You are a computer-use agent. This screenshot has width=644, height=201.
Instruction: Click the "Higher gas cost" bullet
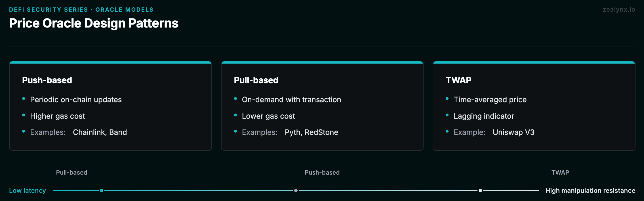pos(57,116)
